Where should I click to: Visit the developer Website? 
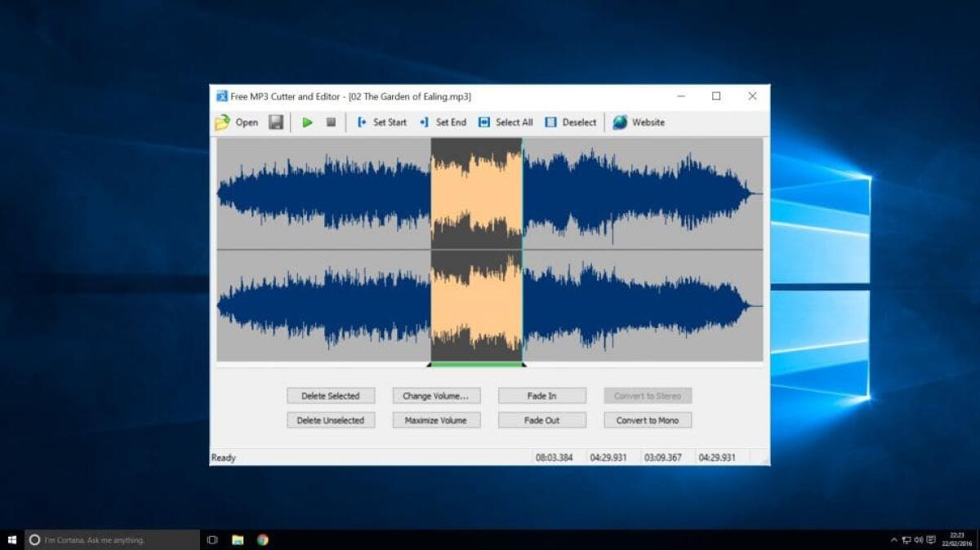(x=639, y=122)
